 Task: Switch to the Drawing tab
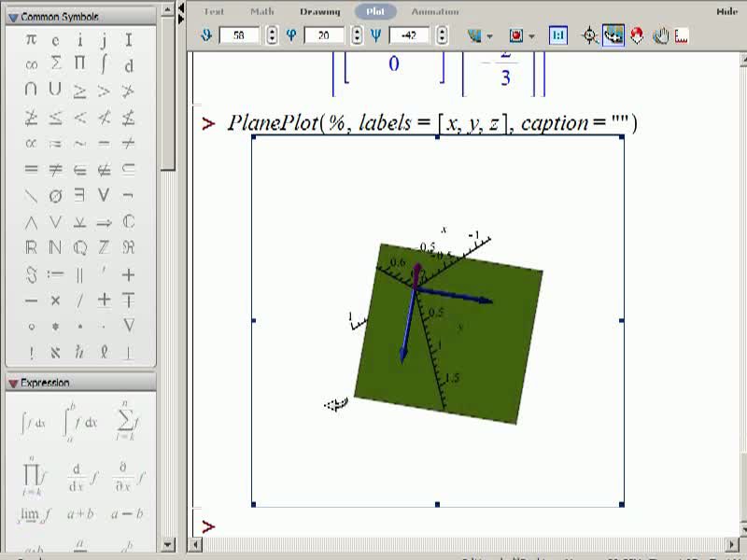click(x=319, y=12)
